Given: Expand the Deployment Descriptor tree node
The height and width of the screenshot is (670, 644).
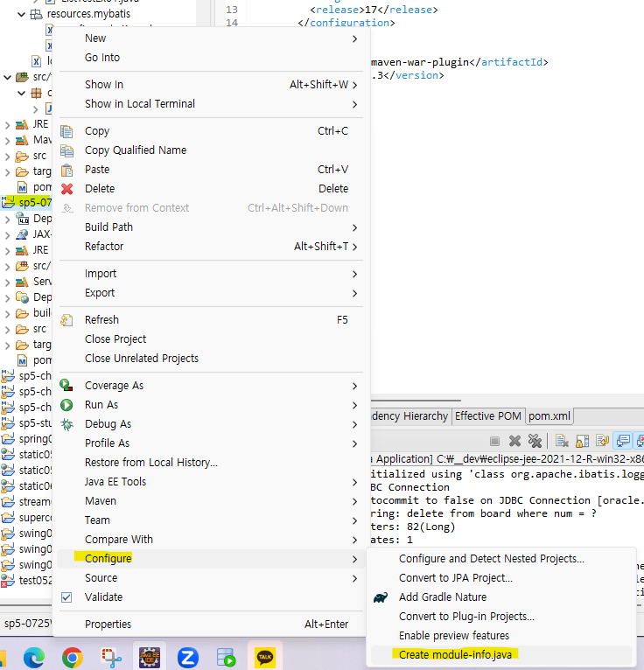Looking at the screenshot, I should 7,220.
